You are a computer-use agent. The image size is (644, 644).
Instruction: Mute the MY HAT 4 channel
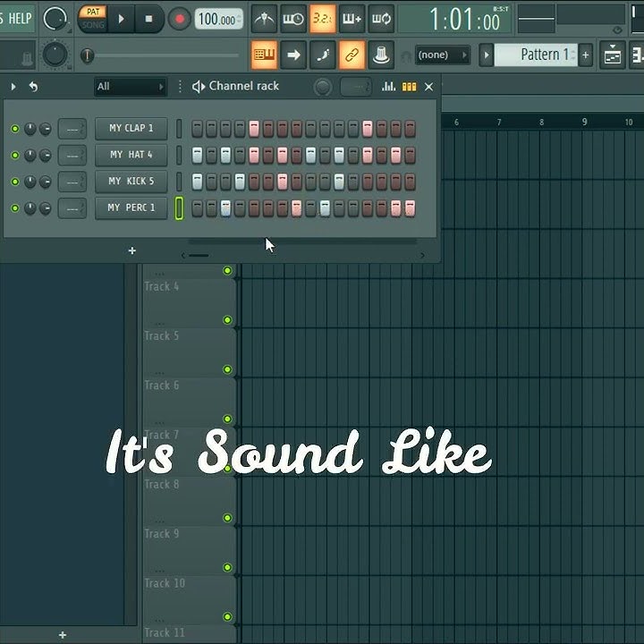click(15, 156)
